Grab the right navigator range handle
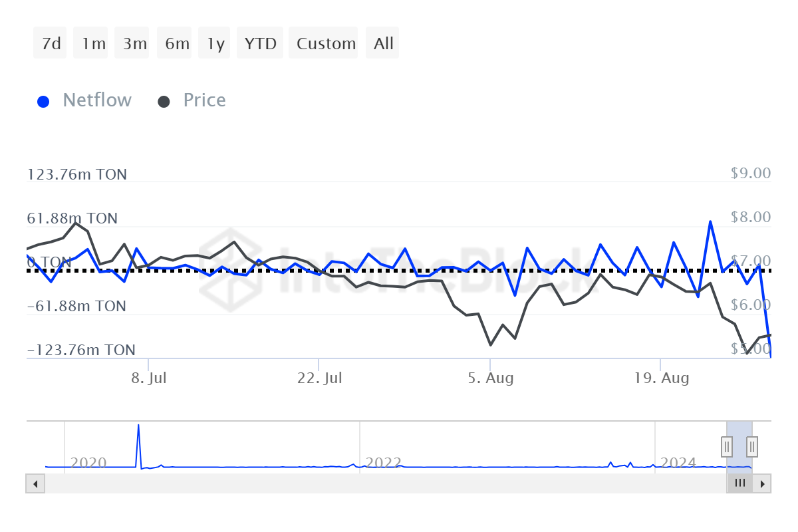 coord(752,446)
